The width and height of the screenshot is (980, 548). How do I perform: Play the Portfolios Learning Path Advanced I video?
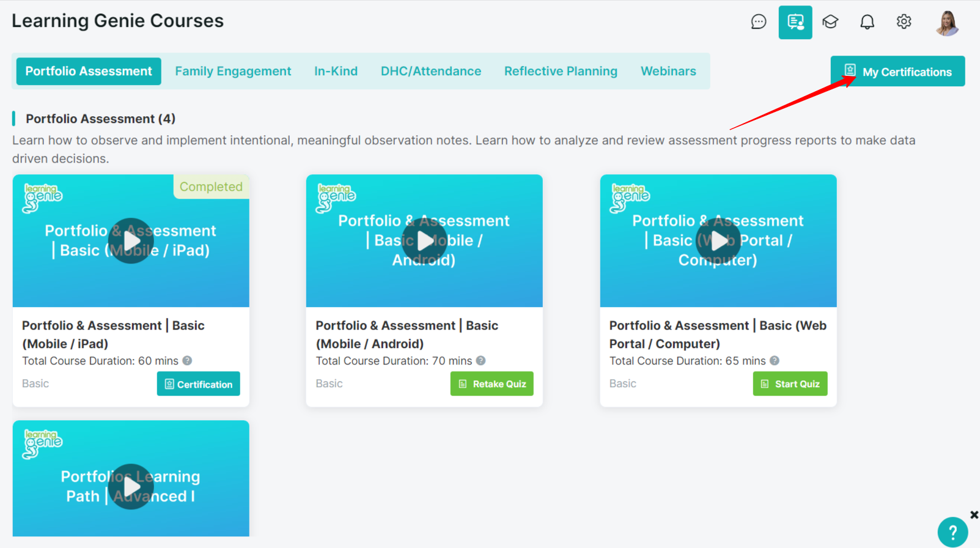tap(131, 487)
